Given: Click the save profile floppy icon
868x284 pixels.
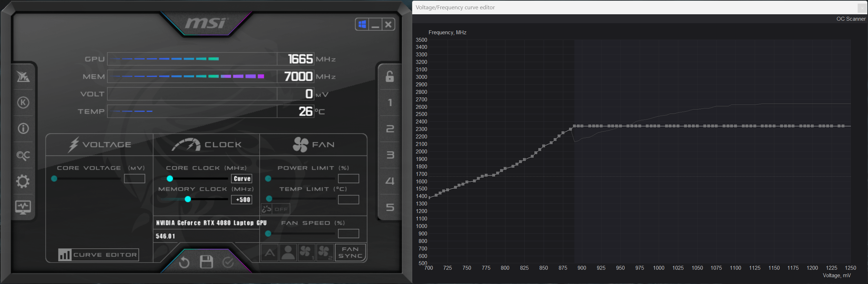Looking at the screenshot, I should tap(206, 262).
